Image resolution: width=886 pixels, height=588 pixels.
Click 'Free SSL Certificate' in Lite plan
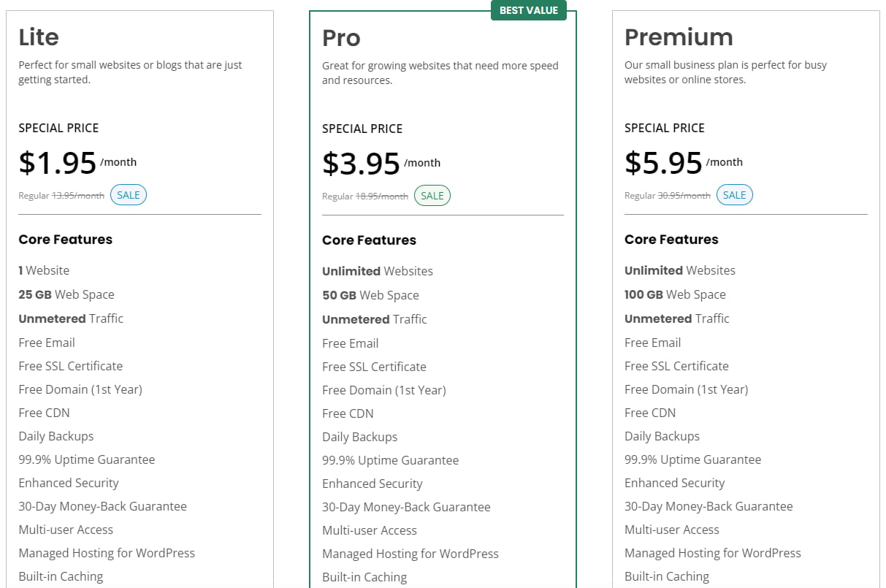click(71, 366)
